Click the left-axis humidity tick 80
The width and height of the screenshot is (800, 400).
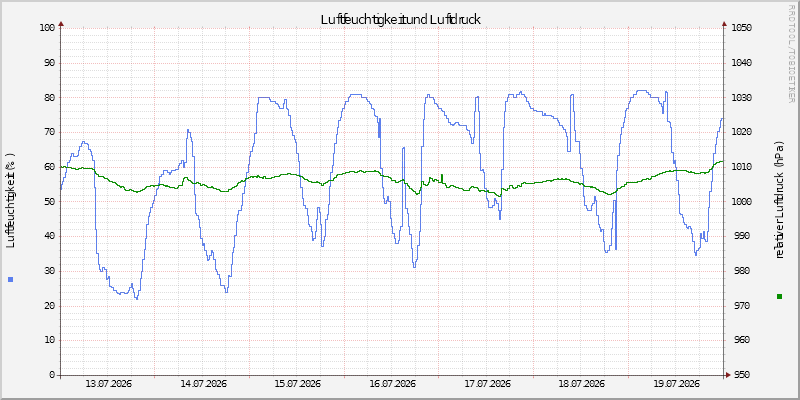(x=49, y=97)
